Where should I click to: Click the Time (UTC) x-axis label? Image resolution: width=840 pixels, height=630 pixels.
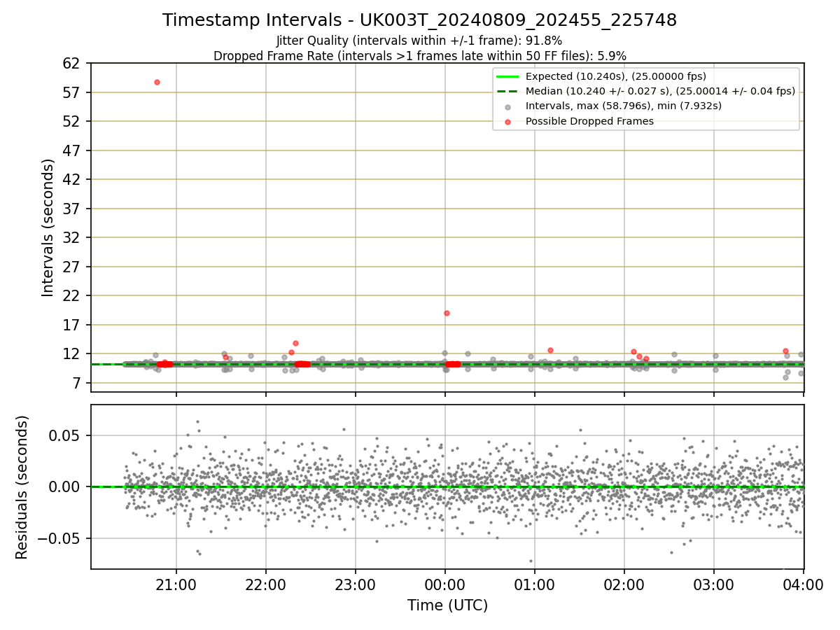tap(447, 605)
